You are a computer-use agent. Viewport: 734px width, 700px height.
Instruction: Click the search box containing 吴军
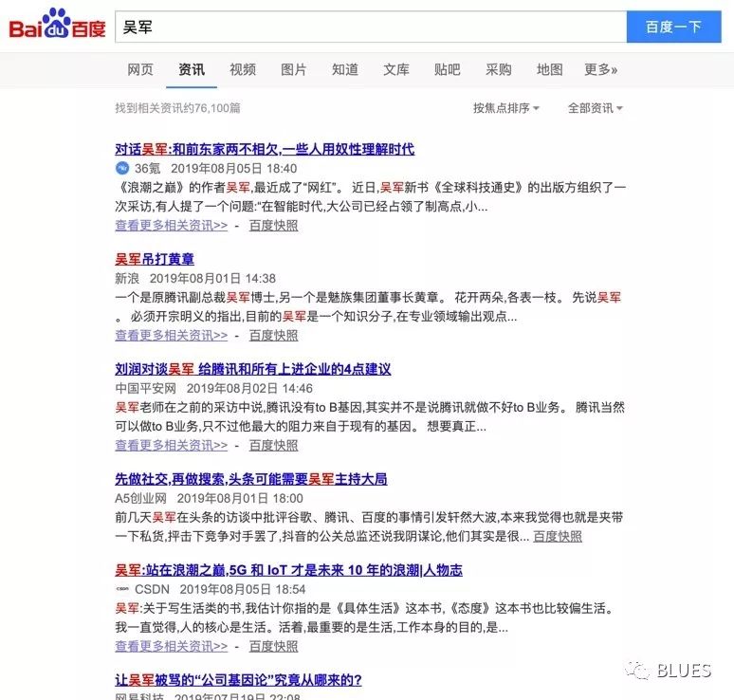[371, 28]
